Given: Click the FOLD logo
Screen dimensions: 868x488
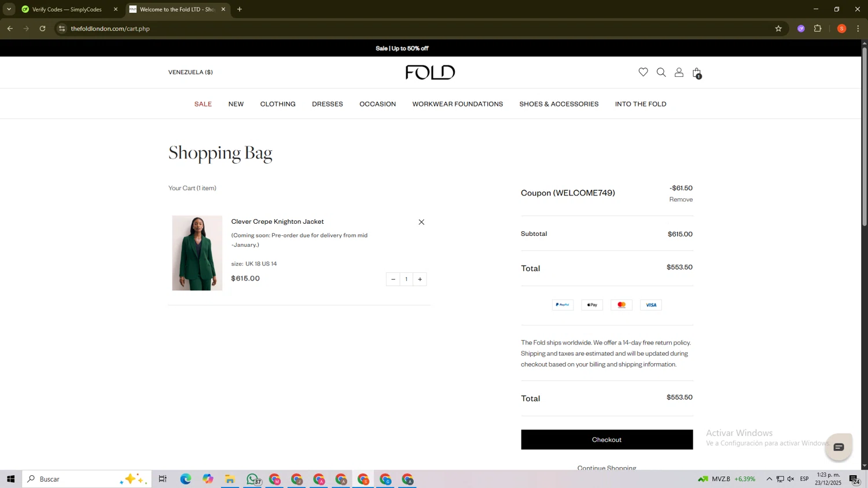Looking at the screenshot, I should pyautogui.click(x=430, y=72).
